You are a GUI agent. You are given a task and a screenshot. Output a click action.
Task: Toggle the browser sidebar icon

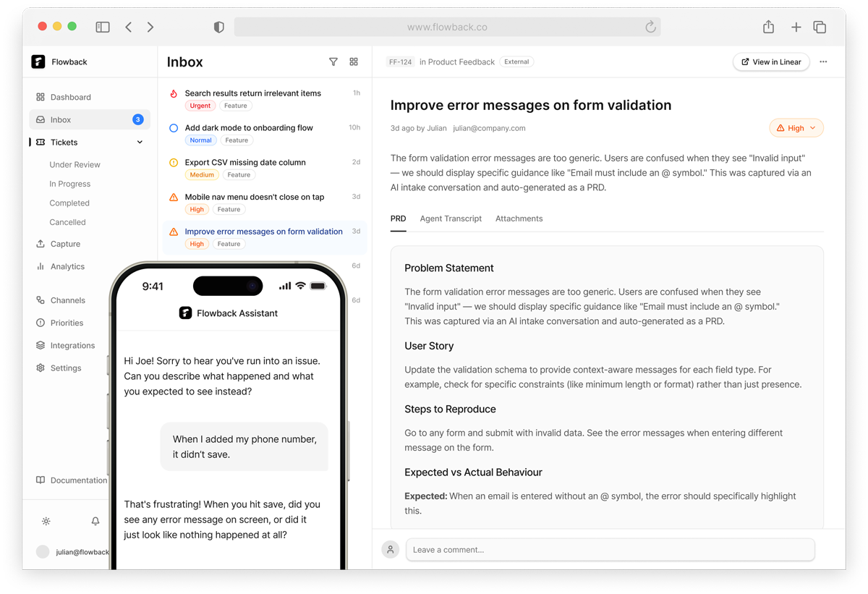click(103, 27)
